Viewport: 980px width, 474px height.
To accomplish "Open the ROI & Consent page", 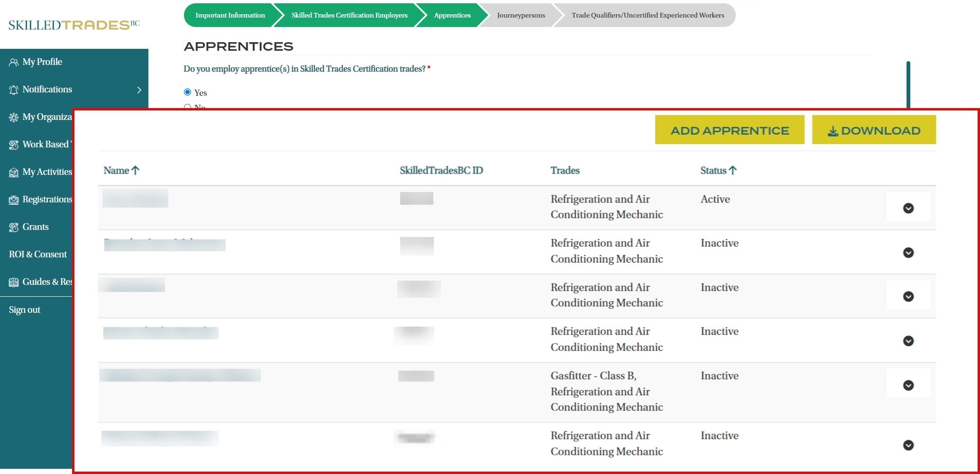I will (38, 255).
